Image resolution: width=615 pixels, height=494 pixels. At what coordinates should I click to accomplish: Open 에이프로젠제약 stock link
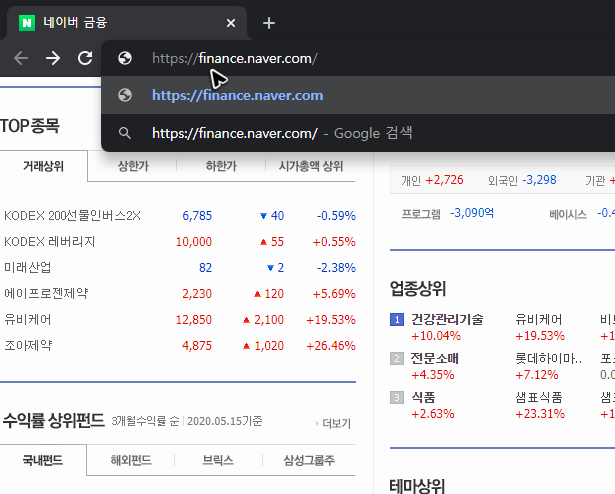(46, 293)
